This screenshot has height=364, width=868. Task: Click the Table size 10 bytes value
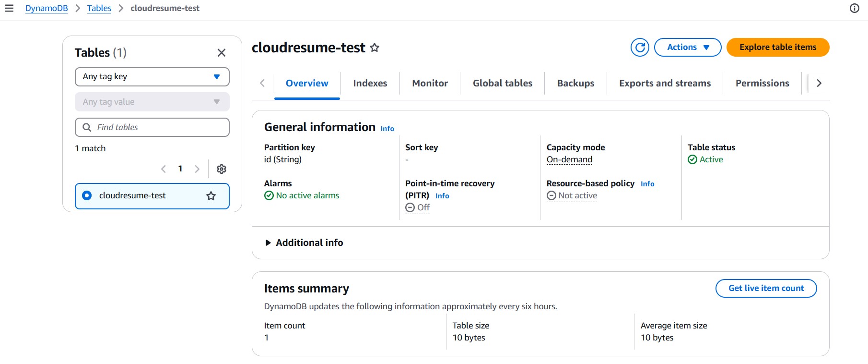469,338
